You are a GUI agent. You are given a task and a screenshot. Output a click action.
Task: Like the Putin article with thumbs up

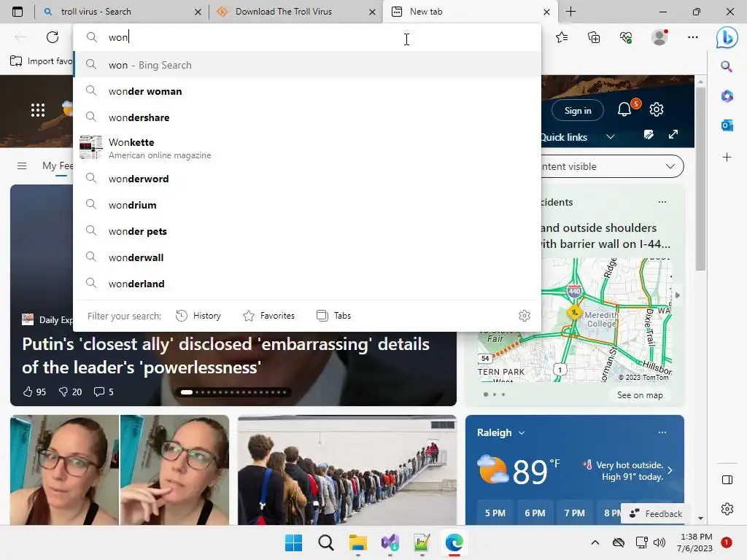34,392
